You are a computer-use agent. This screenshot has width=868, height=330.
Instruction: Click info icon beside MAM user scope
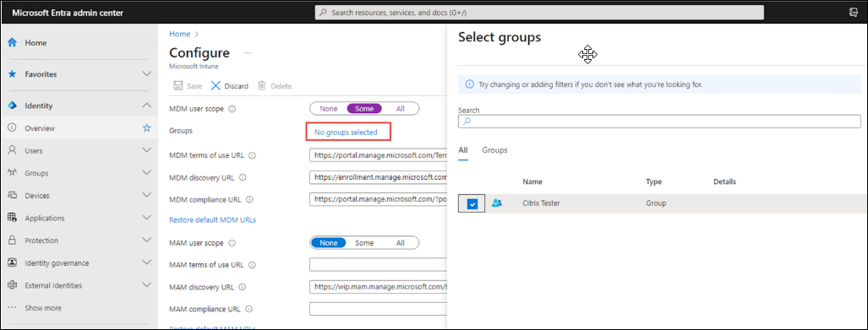pyautogui.click(x=232, y=243)
